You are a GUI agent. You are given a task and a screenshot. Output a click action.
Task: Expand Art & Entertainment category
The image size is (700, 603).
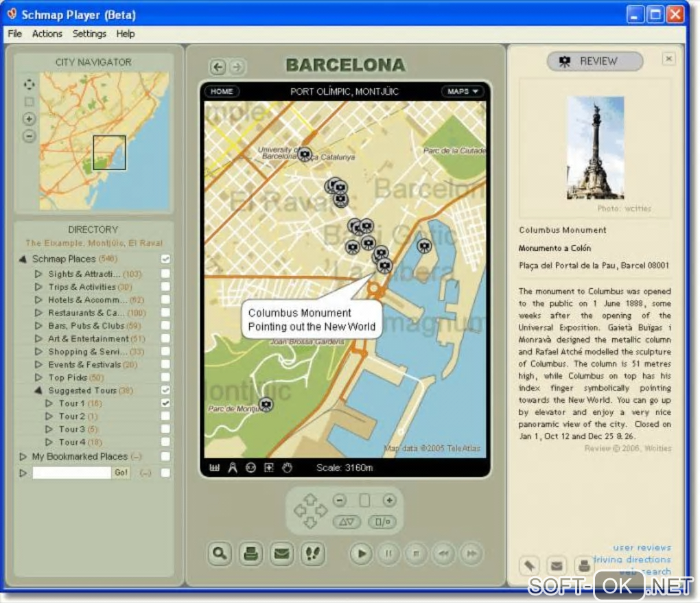click(39, 338)
